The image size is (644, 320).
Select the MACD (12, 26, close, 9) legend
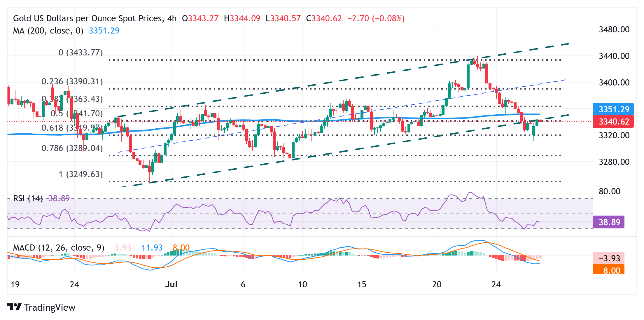tap(59, 248)
